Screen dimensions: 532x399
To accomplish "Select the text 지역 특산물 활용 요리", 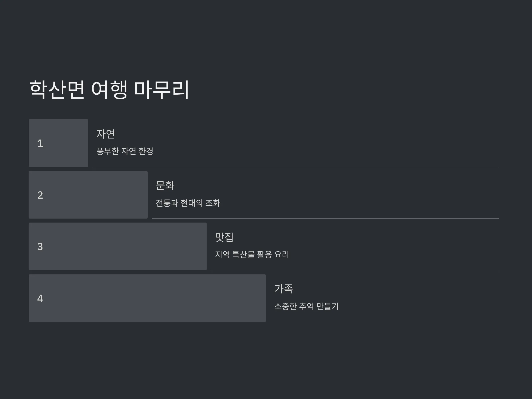I will 252,254.
